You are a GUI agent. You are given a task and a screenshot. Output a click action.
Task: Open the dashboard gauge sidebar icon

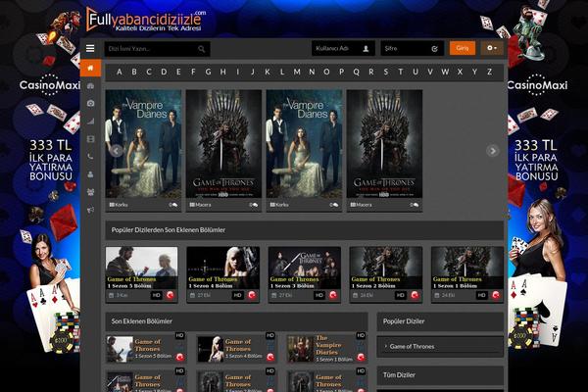[90, 86]
